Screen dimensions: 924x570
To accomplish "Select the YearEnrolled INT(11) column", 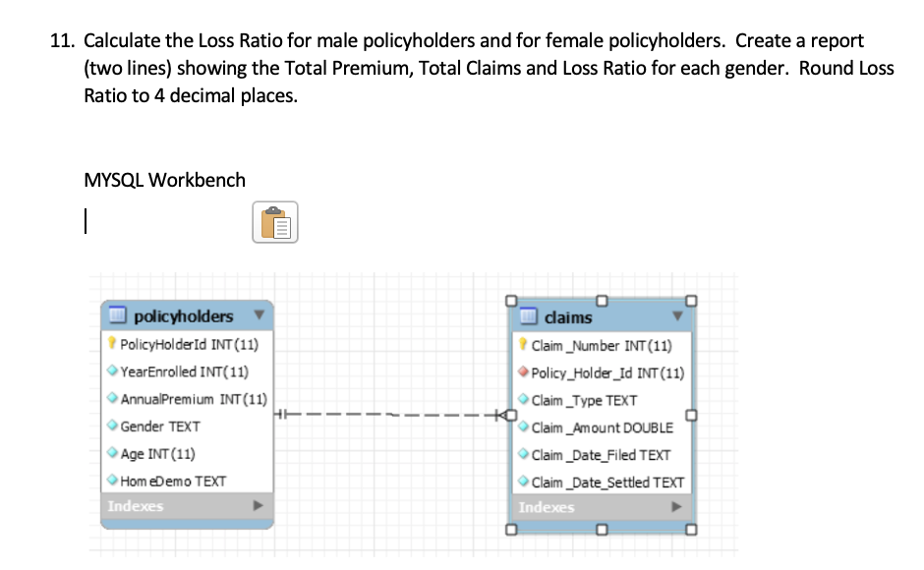I will 185,371.
